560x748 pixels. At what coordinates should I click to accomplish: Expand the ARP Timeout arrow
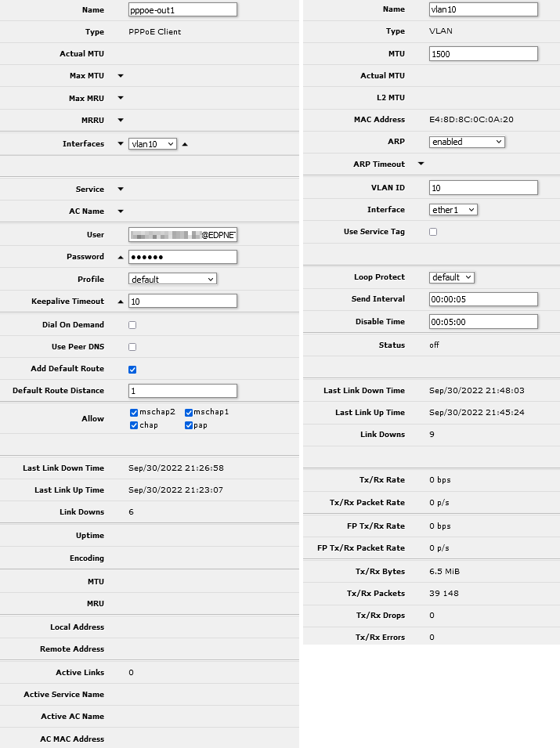click(421, 164)
